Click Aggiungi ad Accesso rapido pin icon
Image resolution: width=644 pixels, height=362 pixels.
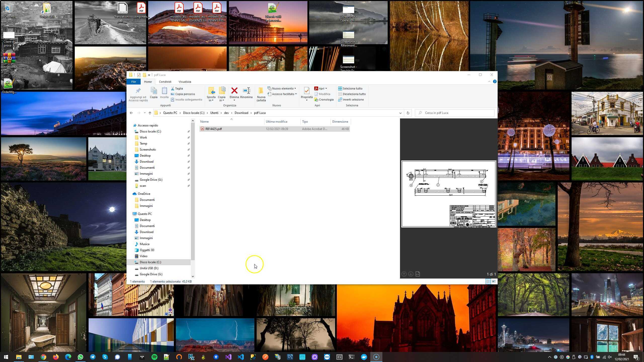click(138, 91)
